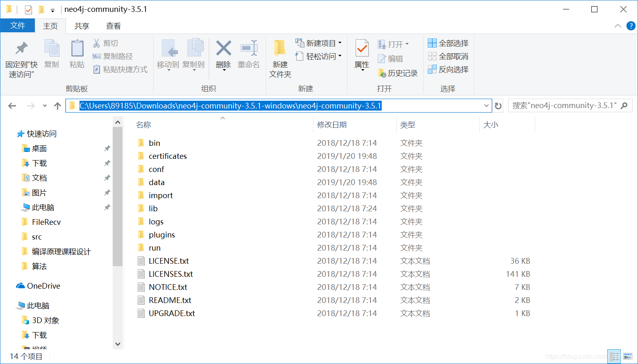Click the Cut scissors icon
Viewport: 638px width, 364px height.
click(97, 43)
